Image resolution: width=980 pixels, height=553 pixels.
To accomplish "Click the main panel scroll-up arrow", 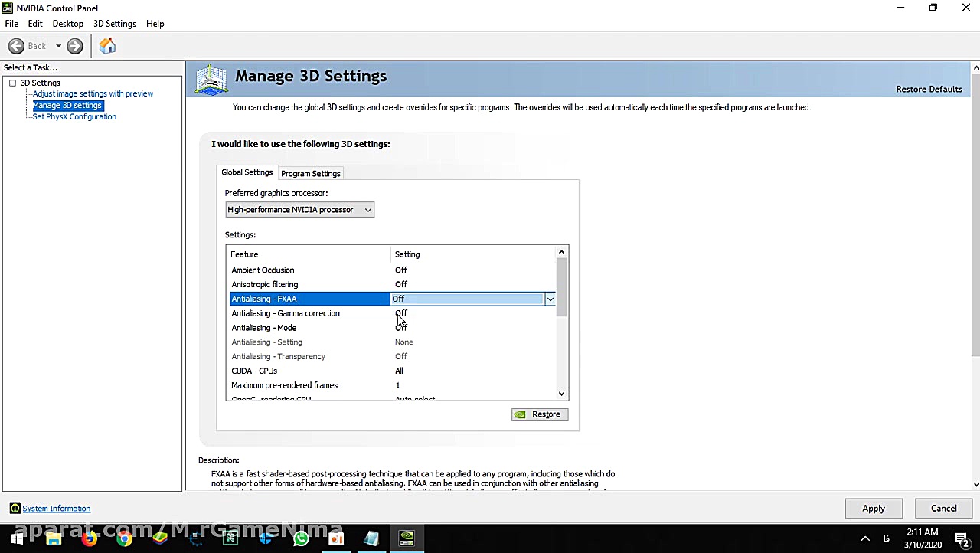I will click(x=975, y=68).
